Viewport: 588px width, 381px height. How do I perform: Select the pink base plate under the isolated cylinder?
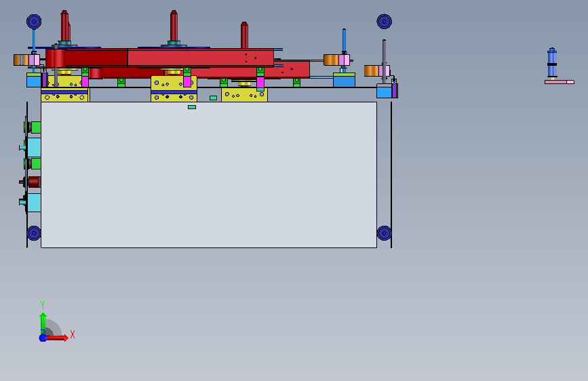click(559, 82)
